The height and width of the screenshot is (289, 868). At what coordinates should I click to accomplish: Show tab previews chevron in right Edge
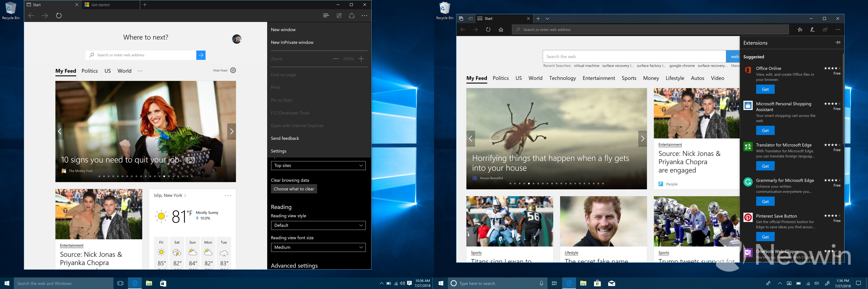[548, 18]
